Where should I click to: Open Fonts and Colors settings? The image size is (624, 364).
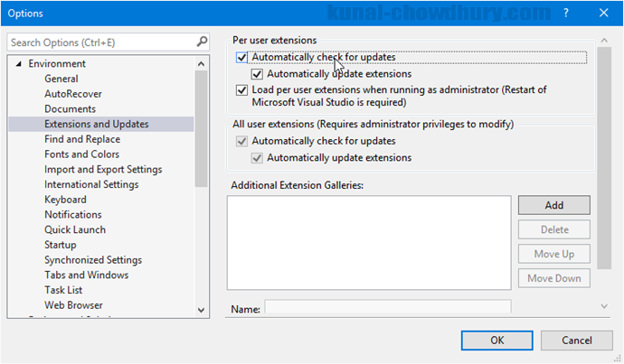click(82, 154)
